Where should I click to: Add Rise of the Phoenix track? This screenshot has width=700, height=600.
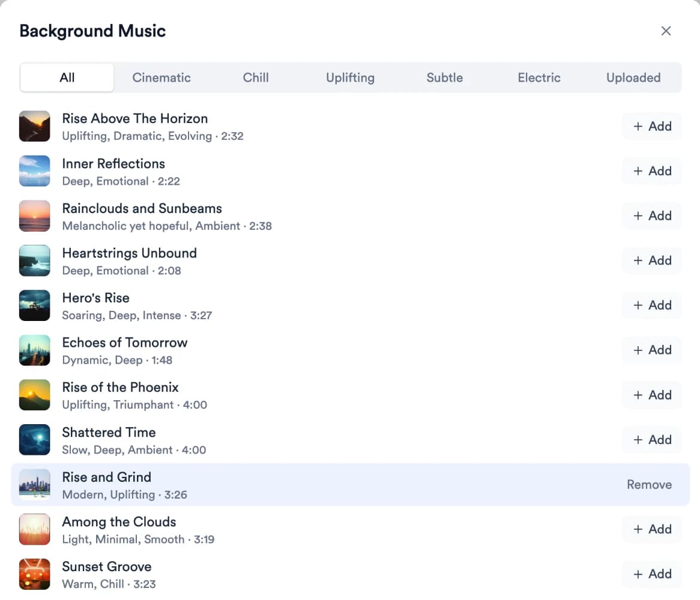coord(652,395)
